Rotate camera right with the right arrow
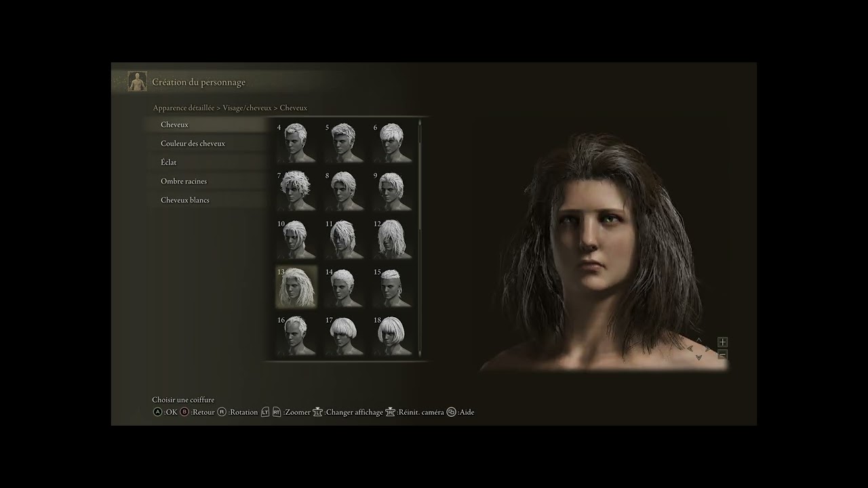Screen dimensions: 868x488 click(707, 348)
